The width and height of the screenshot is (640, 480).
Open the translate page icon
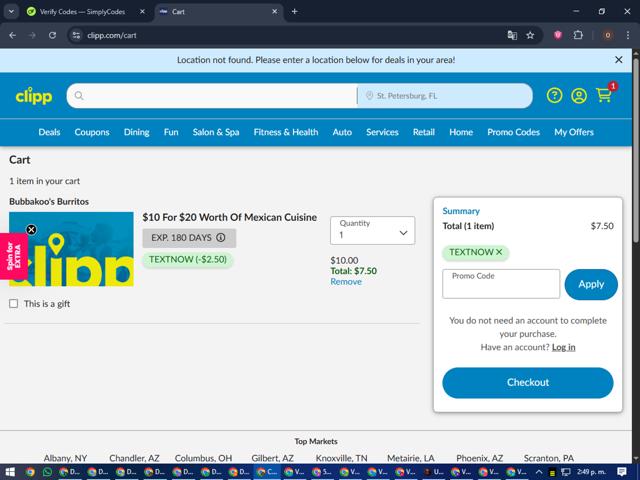point(512,36)
